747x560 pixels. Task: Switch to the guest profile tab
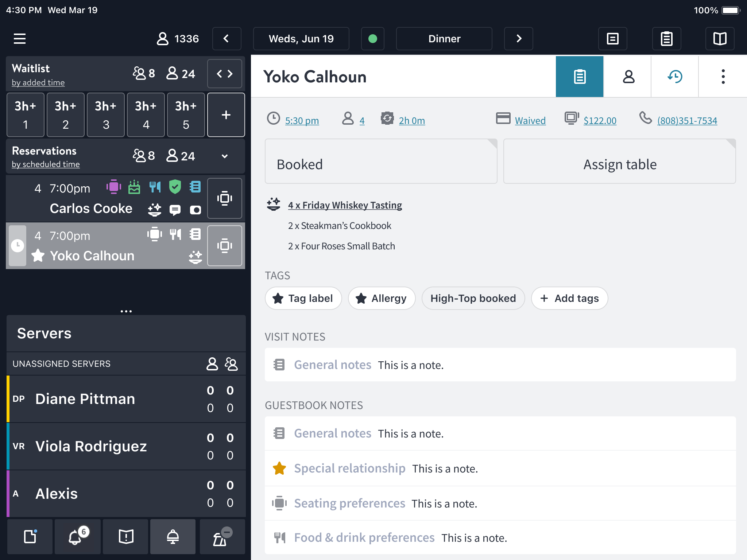click(x=628, y=77)
